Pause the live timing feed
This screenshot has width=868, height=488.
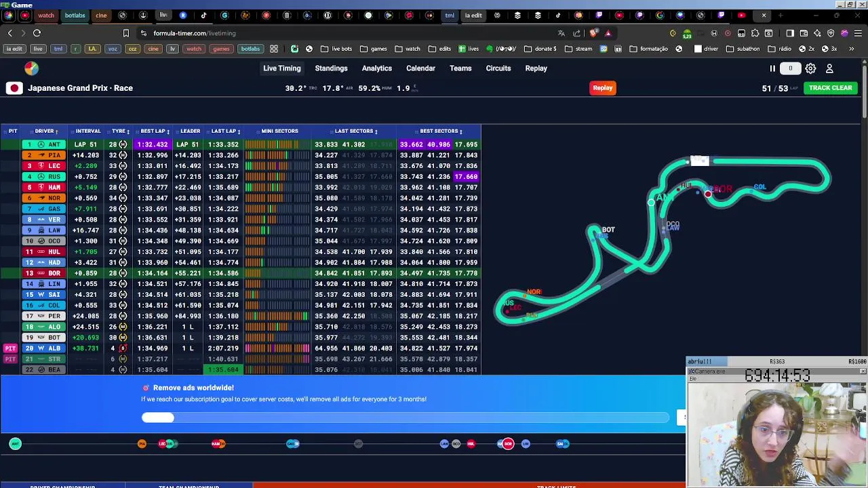pyautogui.click(x=772, y=68)
